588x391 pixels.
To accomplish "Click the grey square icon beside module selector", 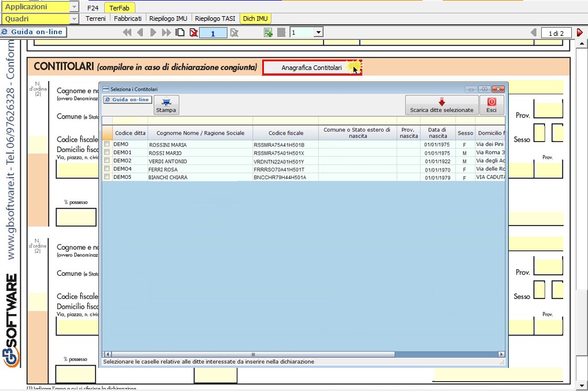I will coord(281,32).
